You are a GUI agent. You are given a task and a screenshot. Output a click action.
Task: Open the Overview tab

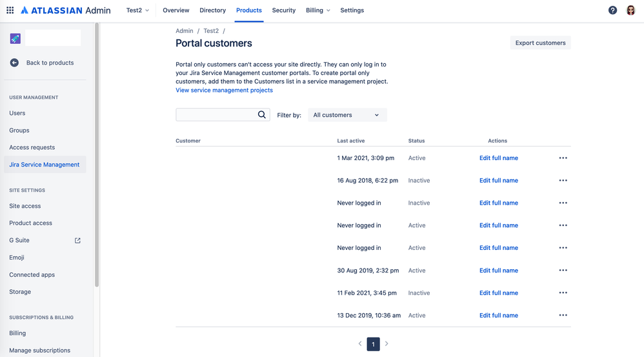pos(176,10)
